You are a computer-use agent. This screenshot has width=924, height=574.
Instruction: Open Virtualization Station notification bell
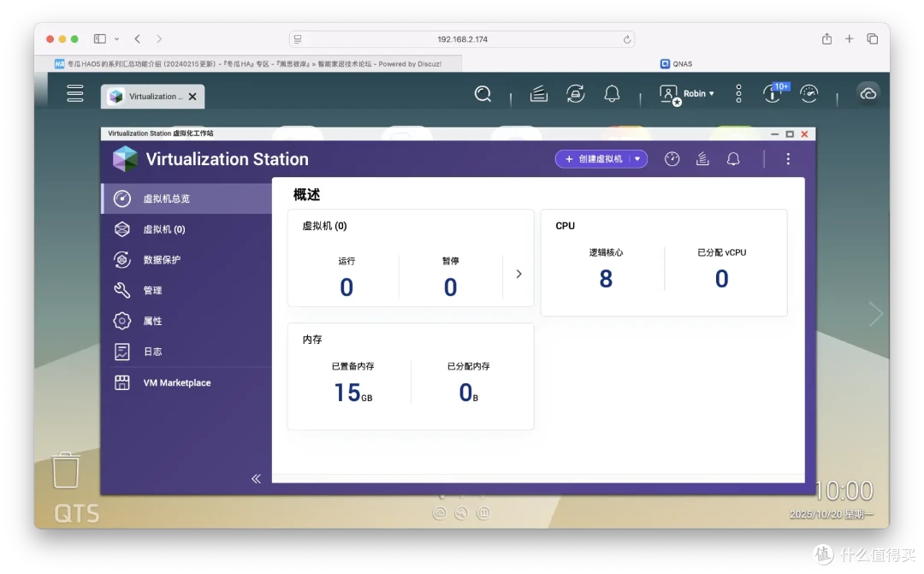click(733, 159)
